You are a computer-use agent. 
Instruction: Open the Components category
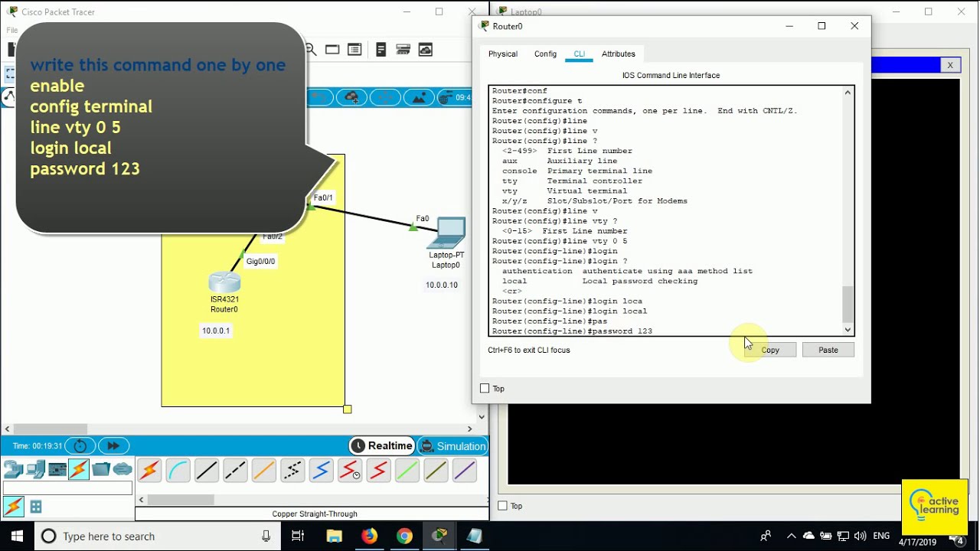(x=57, y=469)
